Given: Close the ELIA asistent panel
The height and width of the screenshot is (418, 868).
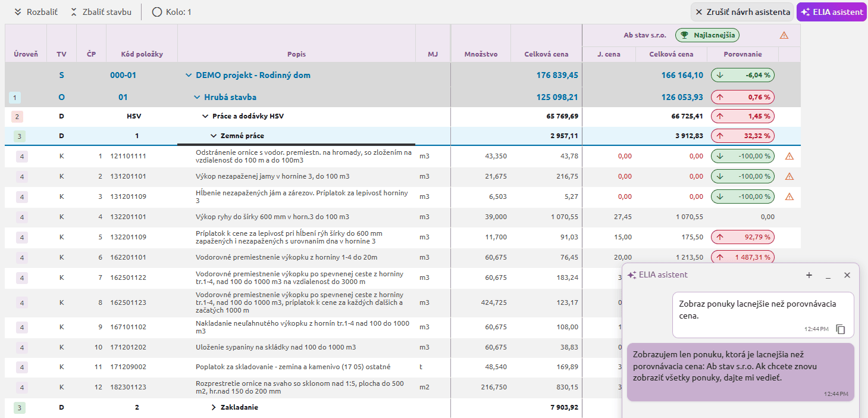Looking at the screenshot, I should click(847, 275).
